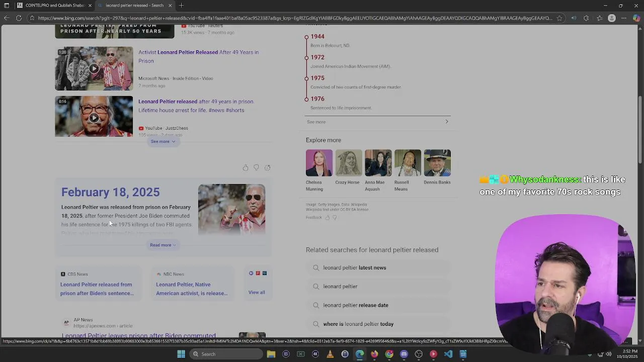Open Firefox from taskbar
This screenshot has width=644, height=362.
pos(374,354)
